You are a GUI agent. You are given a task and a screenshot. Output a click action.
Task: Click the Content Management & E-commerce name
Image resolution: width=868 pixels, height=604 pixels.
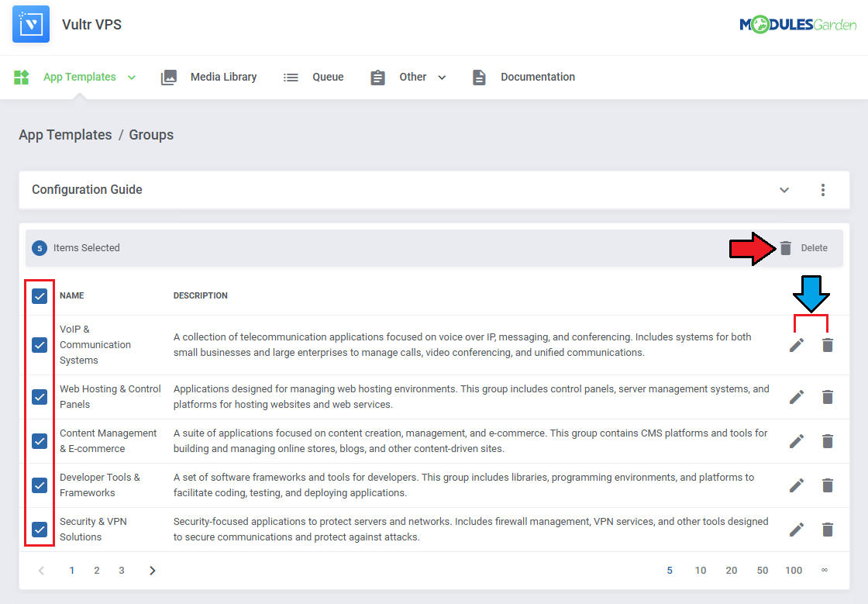click(108, 441)
